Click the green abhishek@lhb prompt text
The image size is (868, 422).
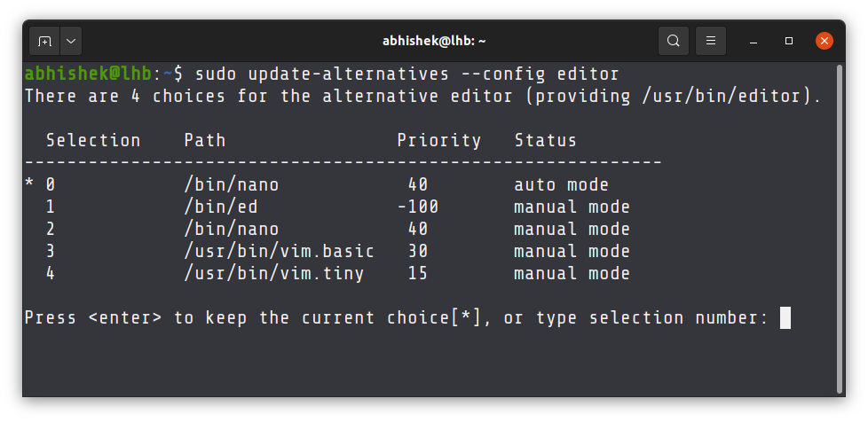click(x=87, y=74)
